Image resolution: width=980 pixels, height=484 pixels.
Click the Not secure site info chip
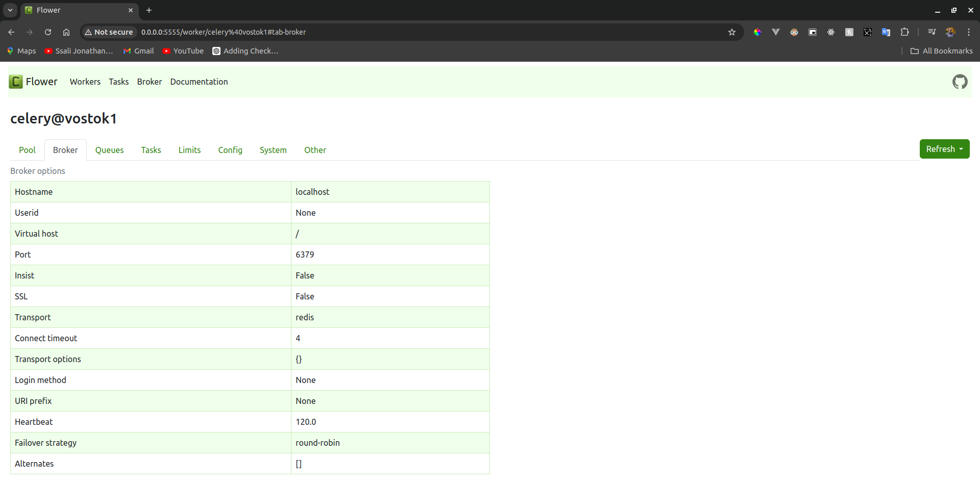click(x=109, y=32)
